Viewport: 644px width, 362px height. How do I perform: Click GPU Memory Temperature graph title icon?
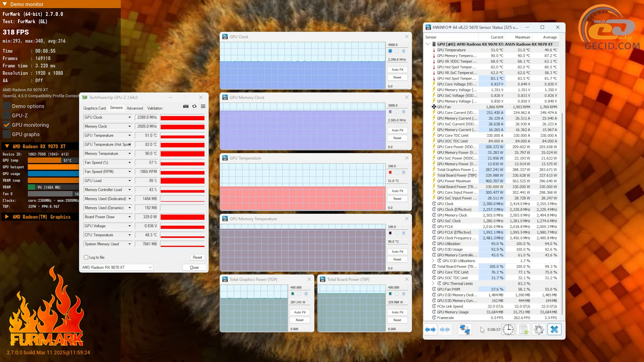point(225,219)
